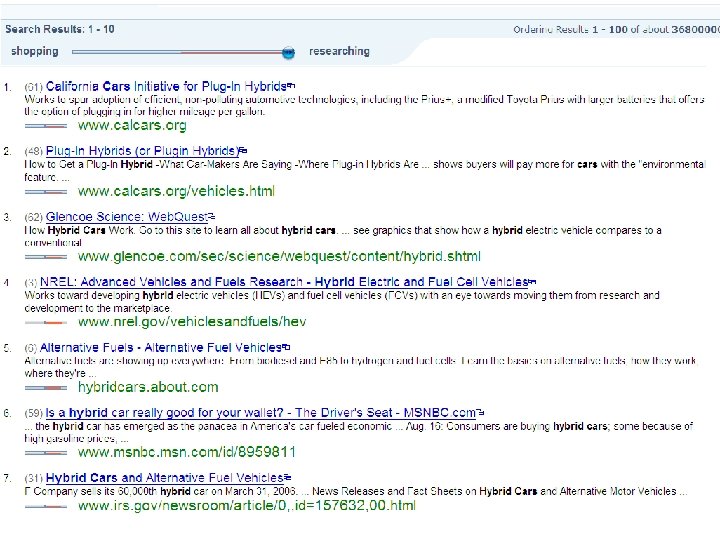The width and height of the screenshot is (720, 540).
Task: Click relevance bar beside calcars.org/vehicles.html
Action: click(x=46, y=192)
